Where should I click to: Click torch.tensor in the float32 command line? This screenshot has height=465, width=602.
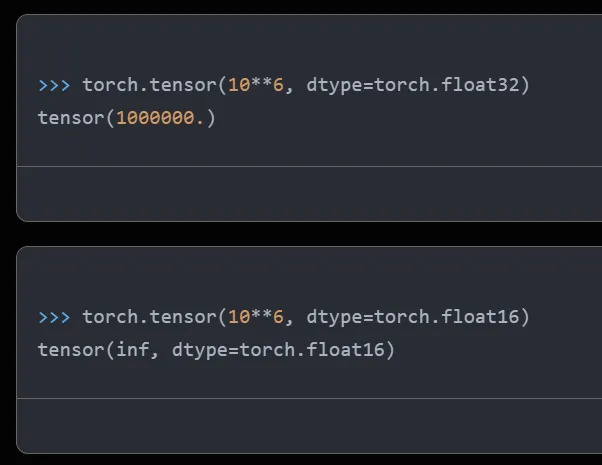coord(150,85)
